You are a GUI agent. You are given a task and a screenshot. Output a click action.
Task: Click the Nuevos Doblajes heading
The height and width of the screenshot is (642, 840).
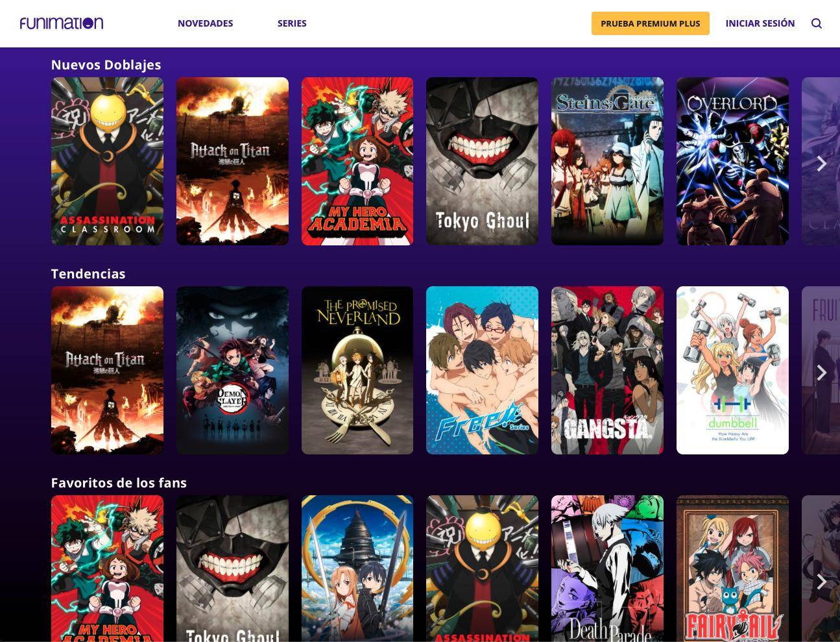[x=106, y=65]
